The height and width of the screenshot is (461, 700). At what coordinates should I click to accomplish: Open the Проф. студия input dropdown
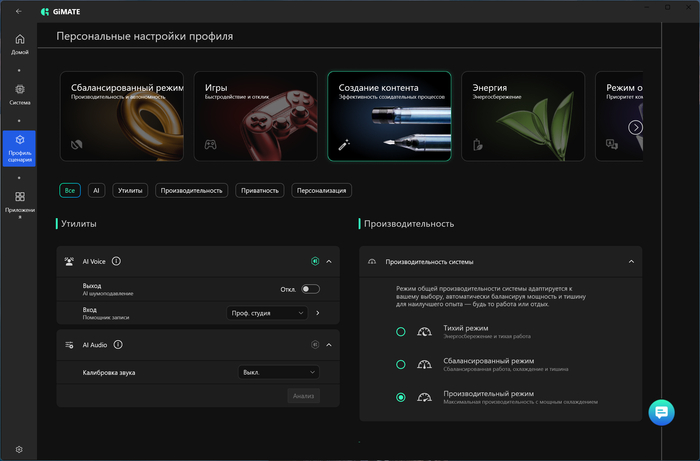click(x=267, y=313)
